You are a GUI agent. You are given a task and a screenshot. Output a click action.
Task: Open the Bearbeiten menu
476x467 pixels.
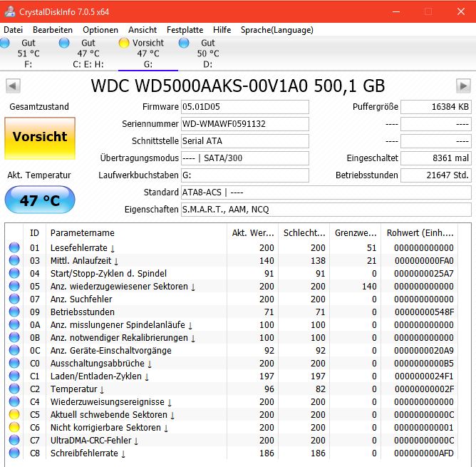click(x=53, y=30)
